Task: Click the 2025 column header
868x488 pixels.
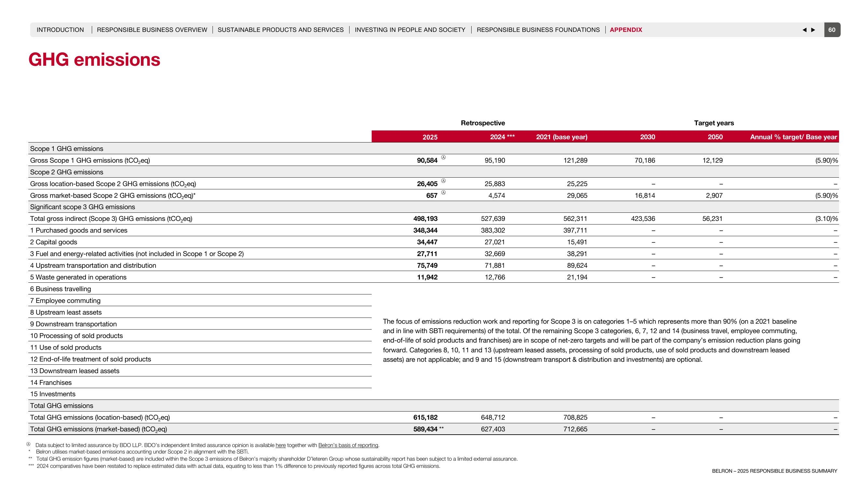Action: [x=430, y=137]
